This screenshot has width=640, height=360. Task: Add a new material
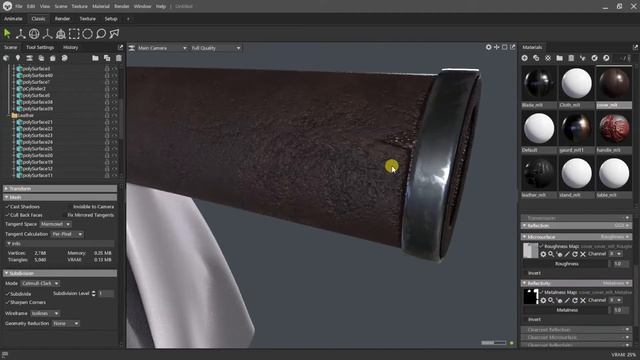[x=524, y=58]
